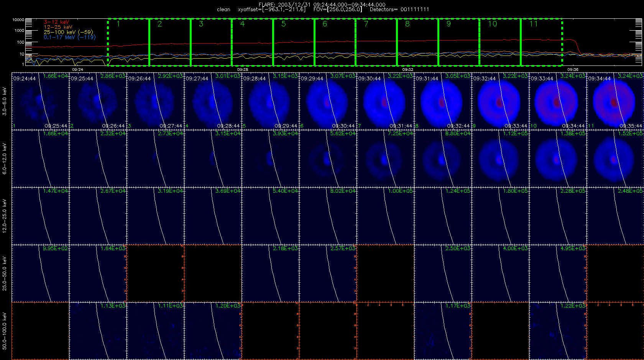Select interval marker 2 in the light curve

(x=160, y=24)
